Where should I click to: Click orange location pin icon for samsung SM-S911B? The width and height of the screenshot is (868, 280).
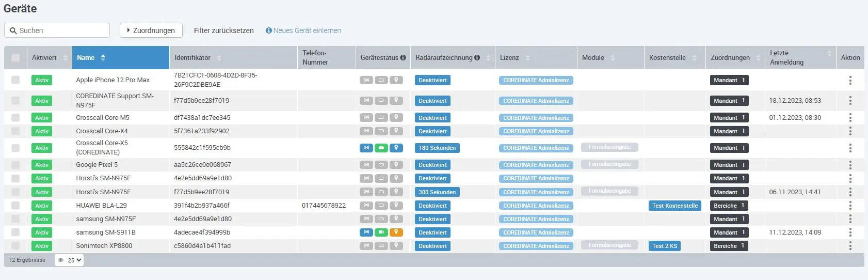[396, 232]
